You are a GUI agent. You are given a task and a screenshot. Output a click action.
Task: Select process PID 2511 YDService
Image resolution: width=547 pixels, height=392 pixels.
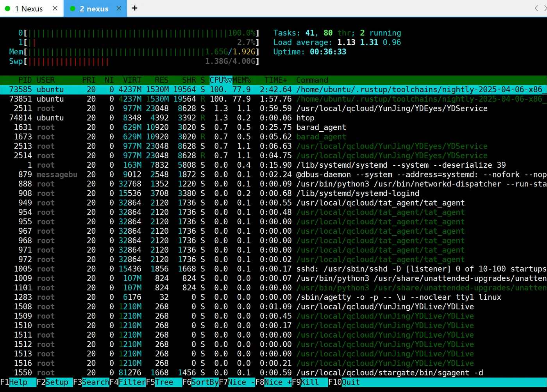pyautogui.click(x=273, y=108)
